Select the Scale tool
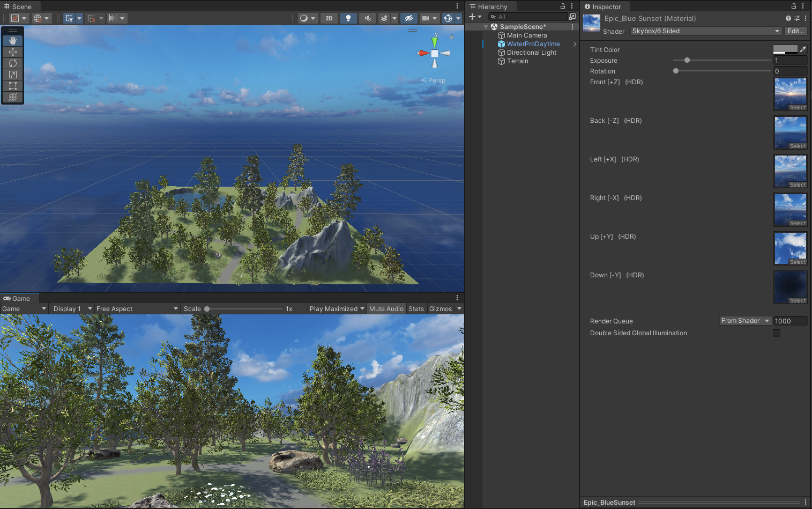The height and width of the screenshot is (509, 812). point(12,75)
